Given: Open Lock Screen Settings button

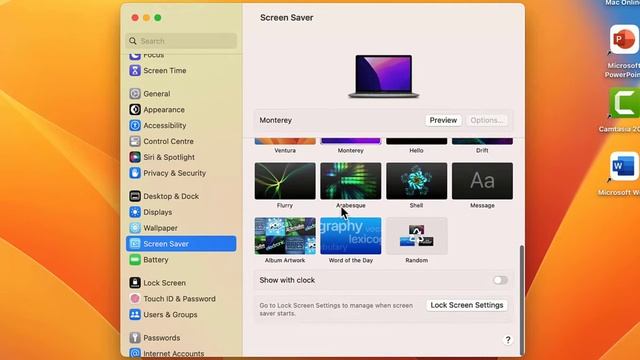Looking at the screenshot, I should pos(467,305).
